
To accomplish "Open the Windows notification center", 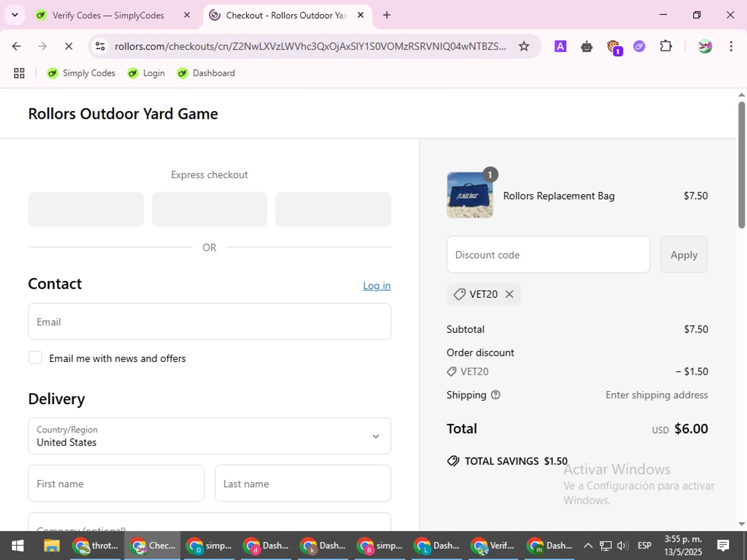I will coord(723,546).
